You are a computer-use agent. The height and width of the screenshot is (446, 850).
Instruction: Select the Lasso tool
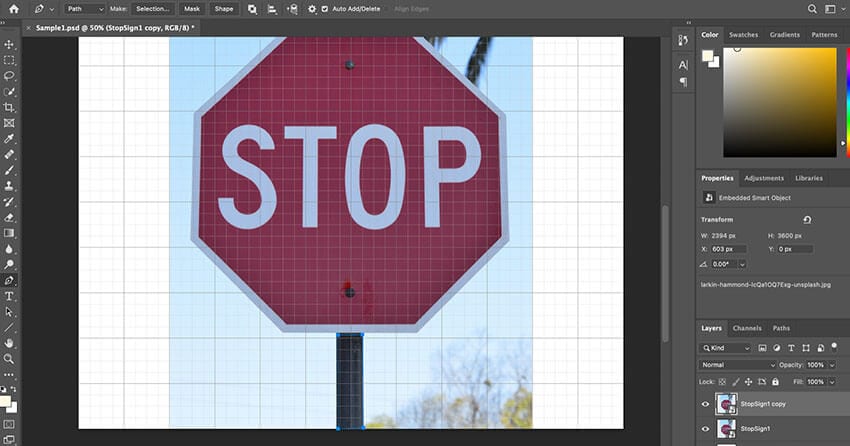(x=9, y=76)
